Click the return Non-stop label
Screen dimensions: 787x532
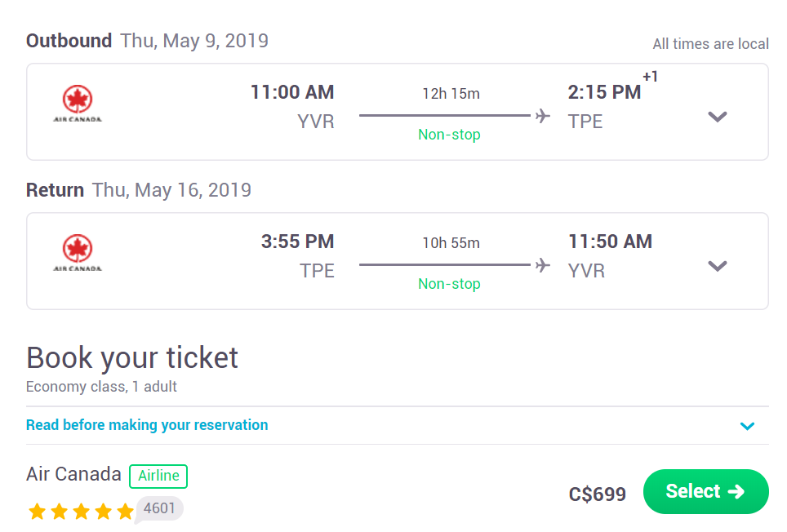coord(449,284)
